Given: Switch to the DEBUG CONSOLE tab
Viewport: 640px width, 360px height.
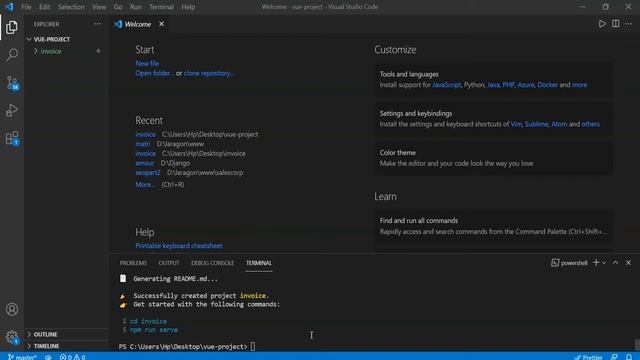Looking at the screenshot, I should [x=212, y=263].
